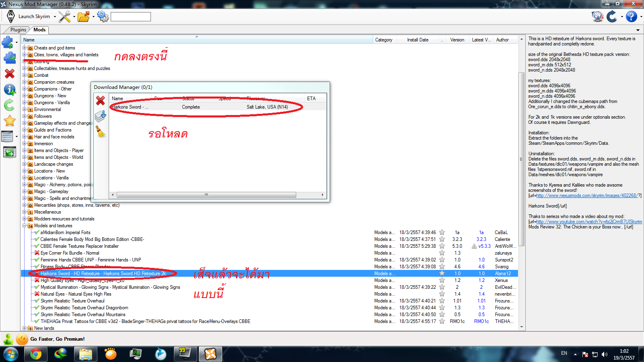
Task: Open the YouTube mod review link
Action: point(589,222)
